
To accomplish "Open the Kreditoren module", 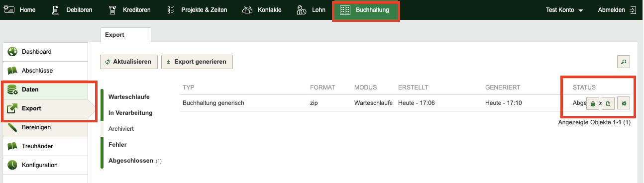I will pyautogui.click(x=130, y=10).
